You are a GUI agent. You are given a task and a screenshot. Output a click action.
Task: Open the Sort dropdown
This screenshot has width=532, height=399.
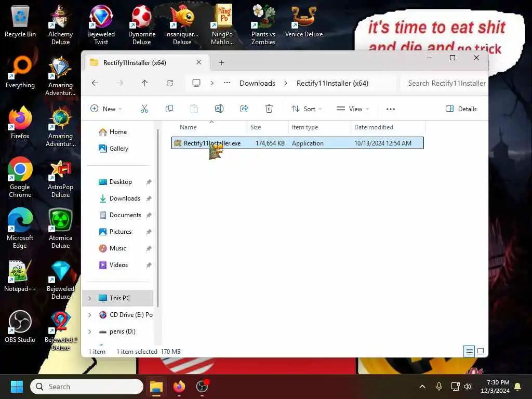[x=307, y=109]
